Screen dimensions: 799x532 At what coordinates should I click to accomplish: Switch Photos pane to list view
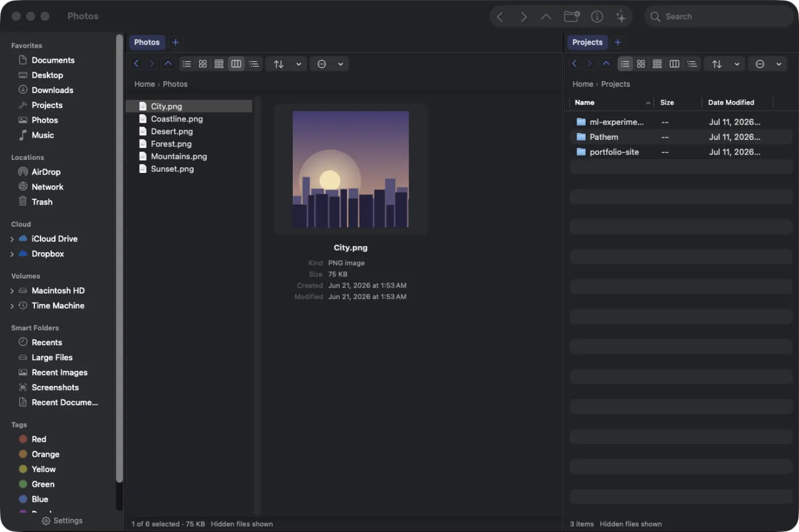coord(187,64)
